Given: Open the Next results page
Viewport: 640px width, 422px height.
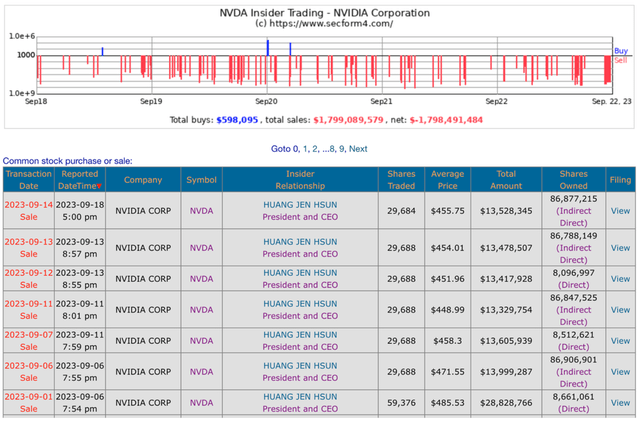Looking at the screenshot, I should (x=358, y=149).
